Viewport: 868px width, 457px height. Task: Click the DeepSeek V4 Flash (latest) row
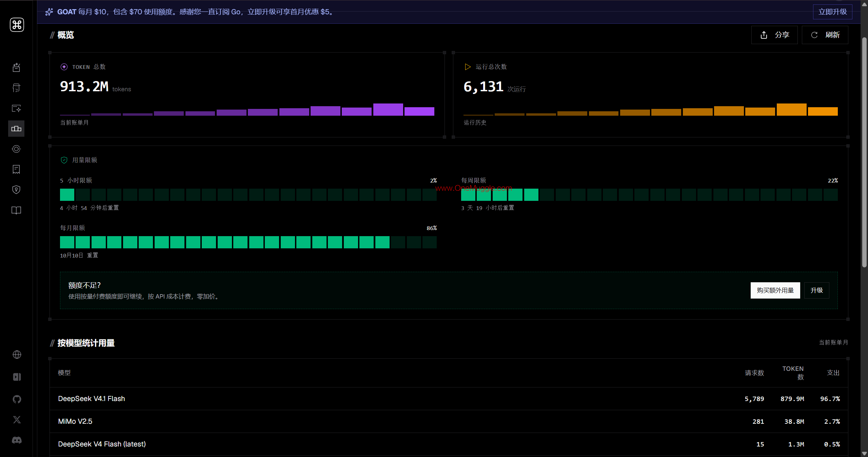pyautogui.click(x=449, y=444)
